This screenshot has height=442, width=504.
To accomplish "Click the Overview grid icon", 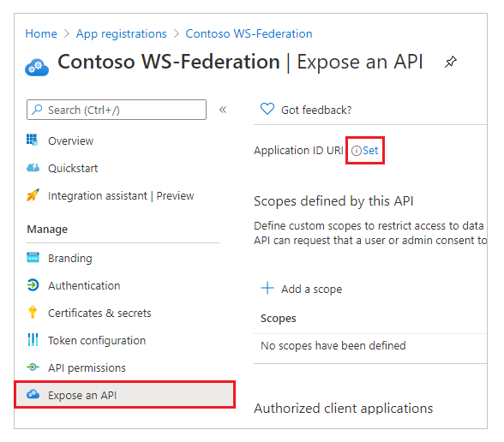I will [x=33, y=140].
